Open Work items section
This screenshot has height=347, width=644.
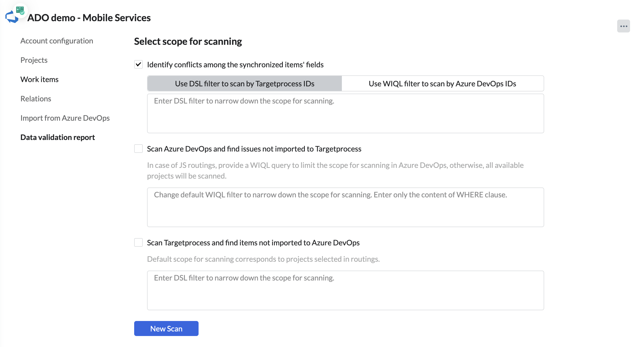click(39, 79)
